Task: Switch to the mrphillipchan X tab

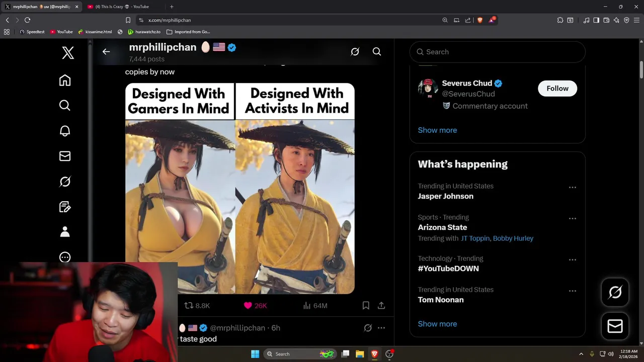Action: point(41,7)
